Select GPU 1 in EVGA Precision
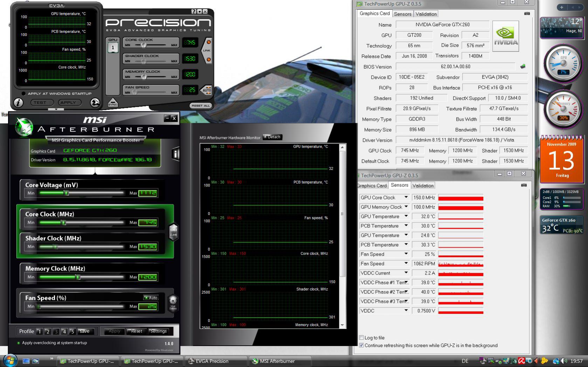The image size is (588, 367). click(x=113, y=48)
